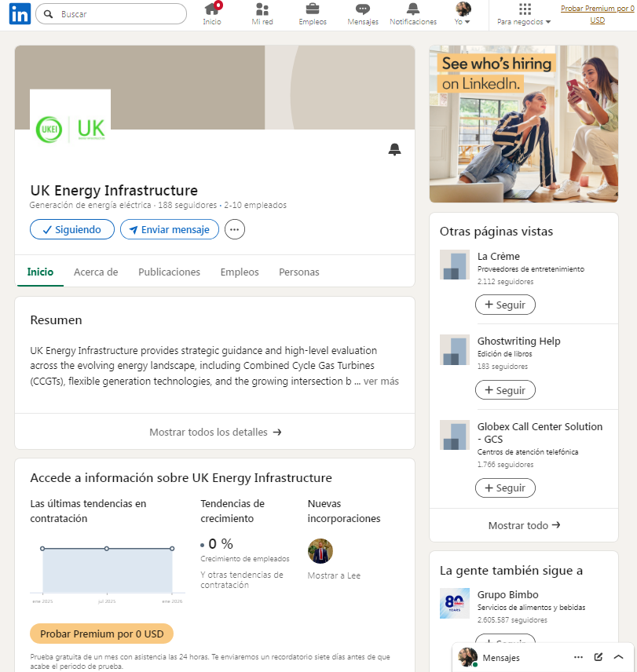Viewport: 637px width, 672px height.
Task: Open Globex Call Center Solution logo
Action: [x=455, y=435]
